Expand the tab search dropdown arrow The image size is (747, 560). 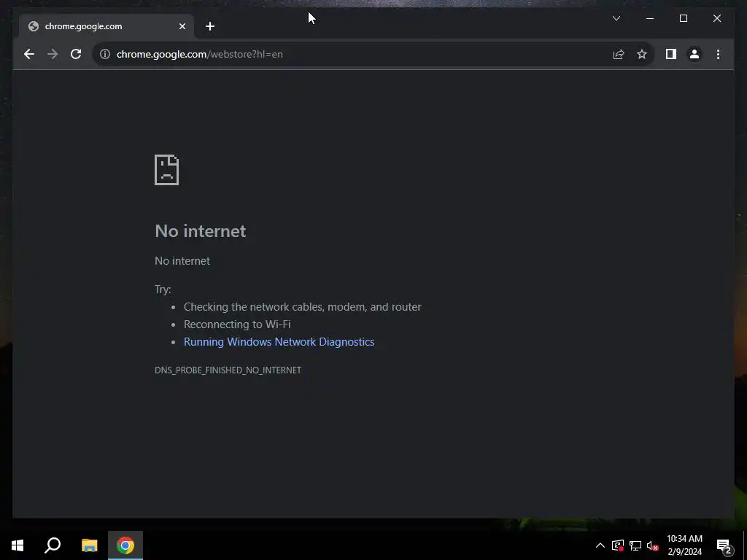tap(616, 18)
